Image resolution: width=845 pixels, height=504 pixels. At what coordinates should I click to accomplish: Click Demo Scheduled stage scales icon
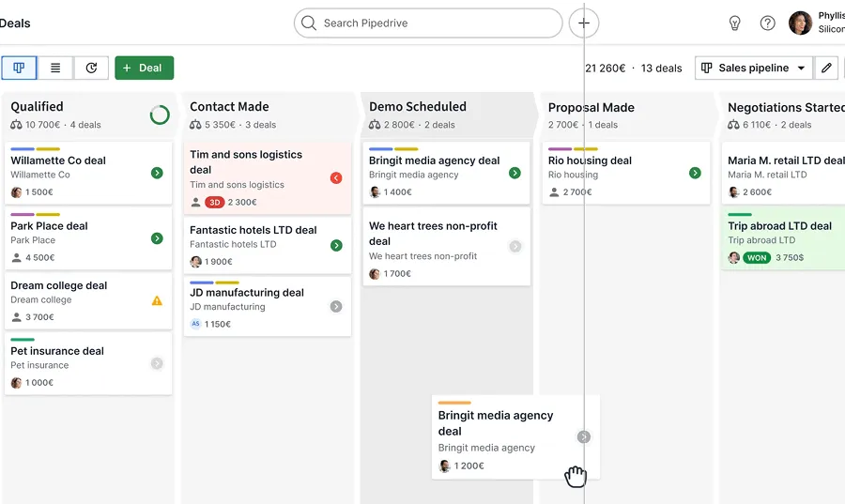(375, 125)
